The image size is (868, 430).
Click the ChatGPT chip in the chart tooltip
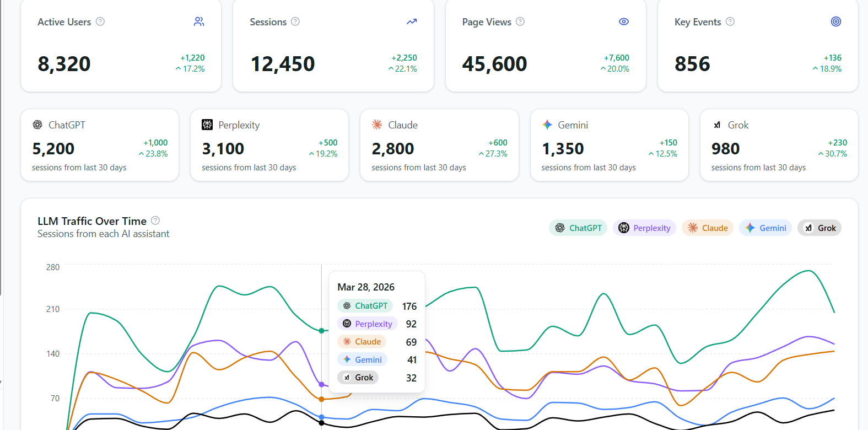365,306
